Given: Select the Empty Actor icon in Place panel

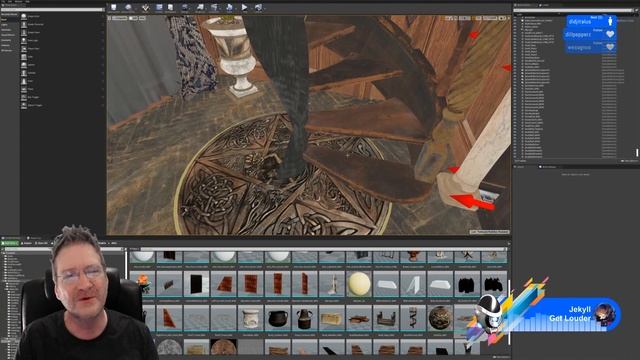Looking at the screenshot, I should coord(24,16).
